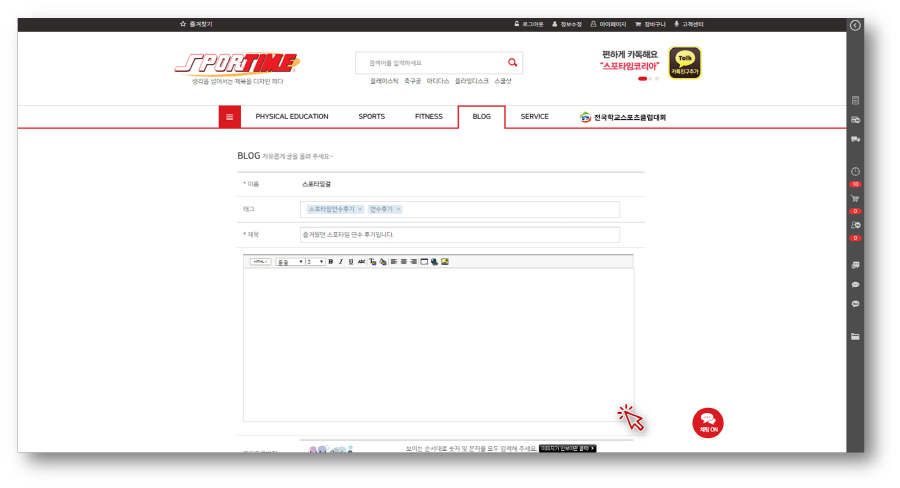Click the insert image icon in editor

[445, 262]
